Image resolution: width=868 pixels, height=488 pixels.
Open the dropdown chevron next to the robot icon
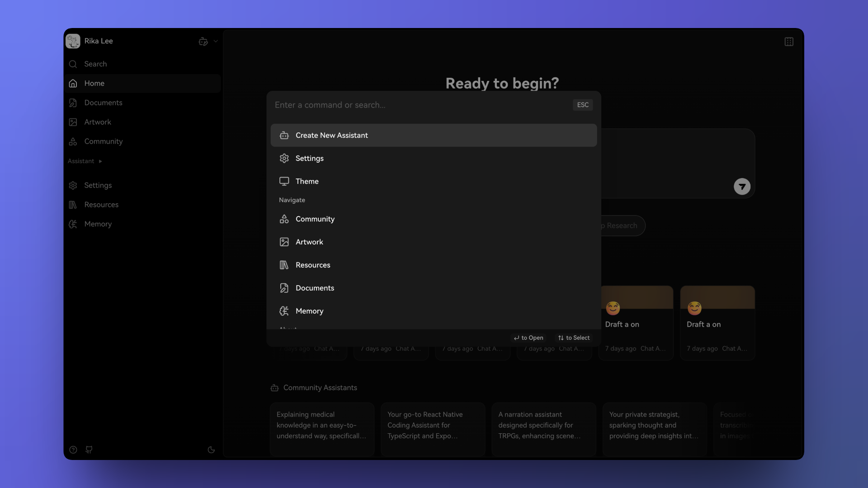coord(216,41)
